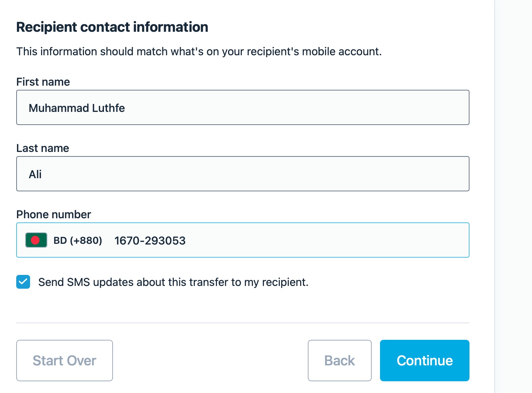Focus the First name input field
The width and height of the screenshot is (532, 393).
(x=243, y=107)
